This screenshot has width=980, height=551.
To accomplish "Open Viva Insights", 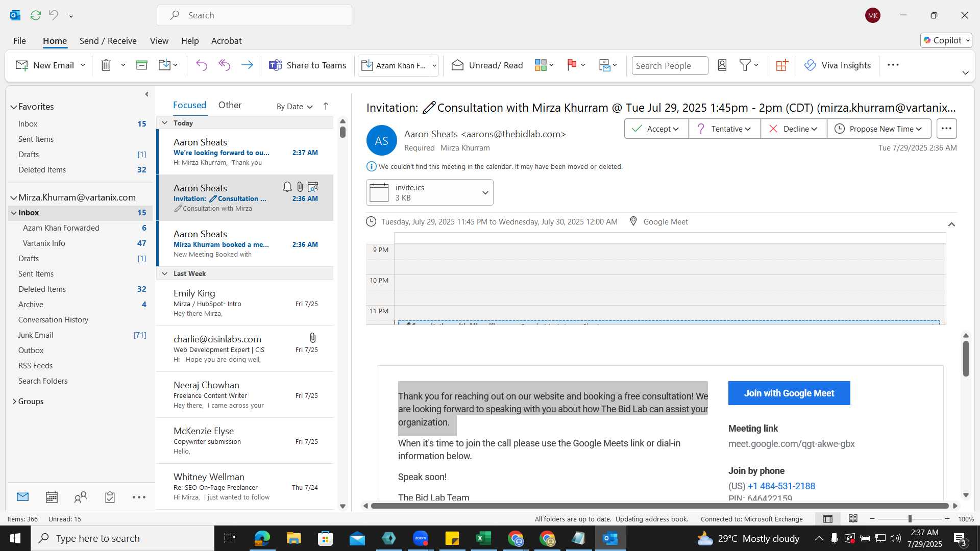I will (838, 65).
